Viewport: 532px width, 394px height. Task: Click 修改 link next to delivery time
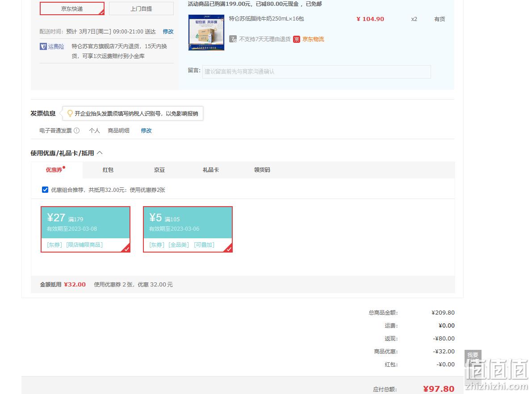[168, 32]
